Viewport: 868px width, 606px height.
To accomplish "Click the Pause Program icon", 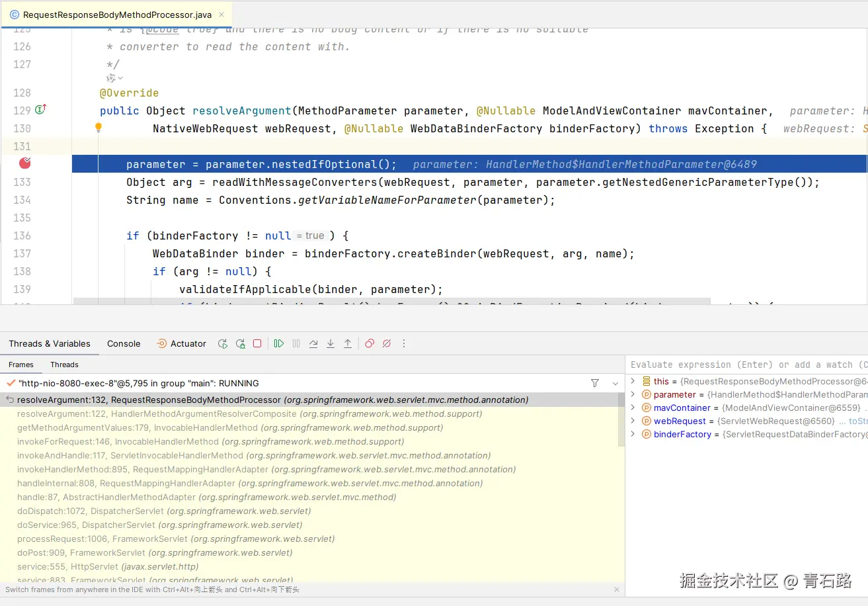I will (296, 343).
